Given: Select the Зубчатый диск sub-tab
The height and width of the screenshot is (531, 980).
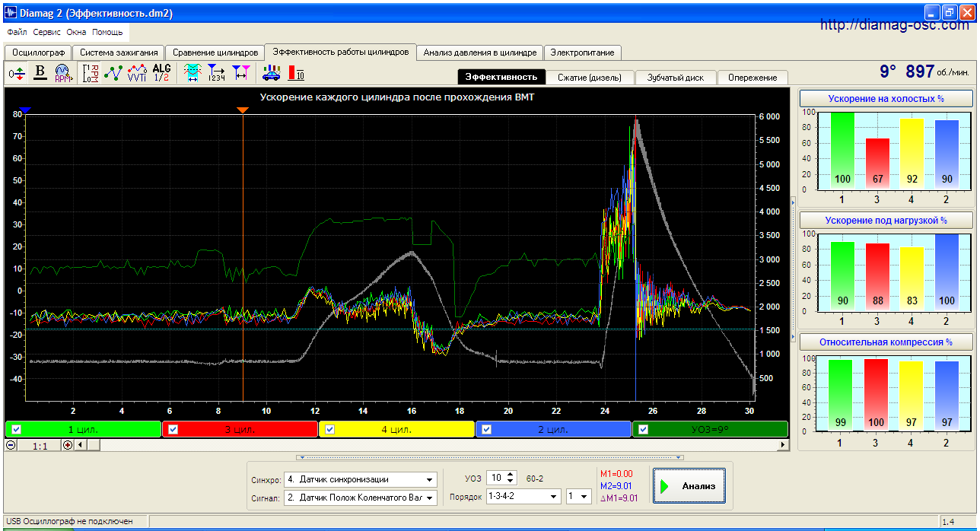Looking at the screenshot, I should click(676, 77).
